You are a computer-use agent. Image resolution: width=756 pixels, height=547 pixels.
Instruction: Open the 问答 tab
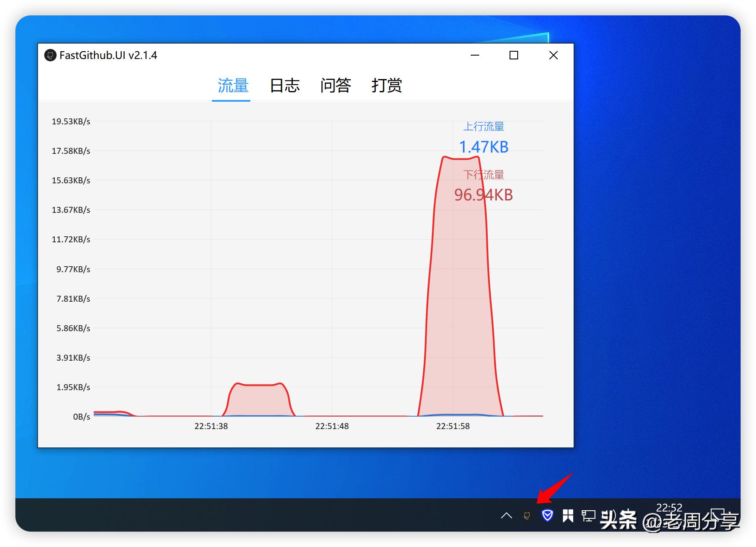336,85
